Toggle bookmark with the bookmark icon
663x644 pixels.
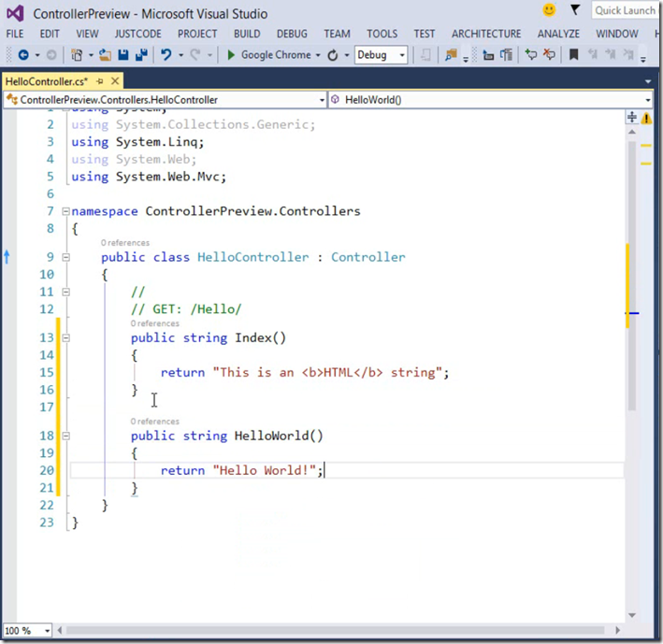click(574, 55)
